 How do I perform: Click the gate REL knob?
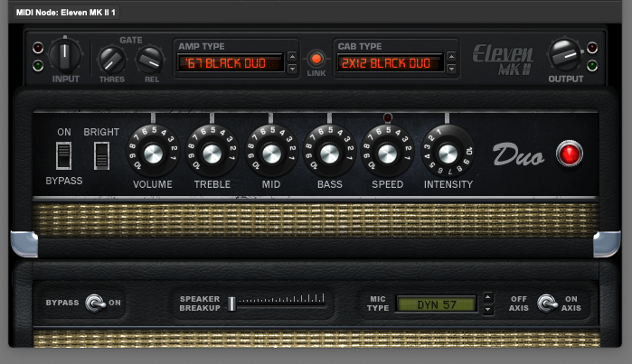pyautogui.click(x=150, y=61)
